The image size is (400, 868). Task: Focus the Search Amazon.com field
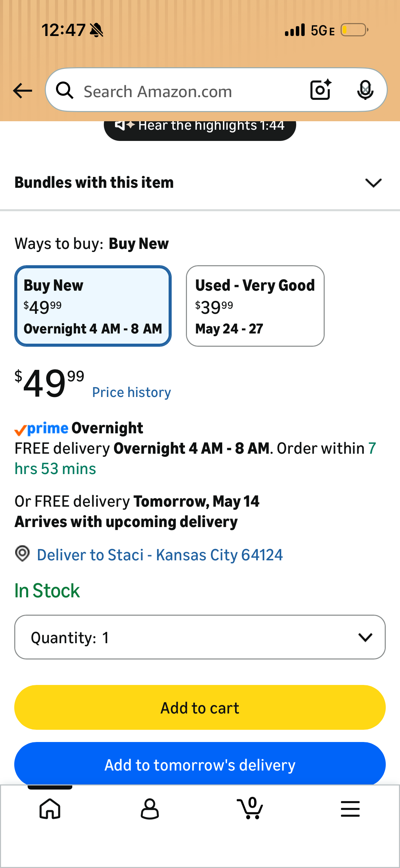point(190,91)
